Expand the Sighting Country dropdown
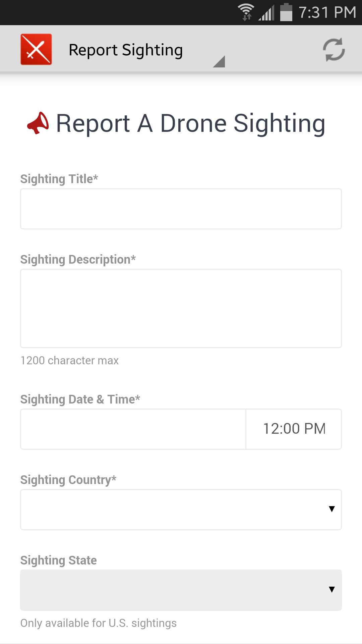The height and width of the screenshot is (644, 362). point(181,509)
